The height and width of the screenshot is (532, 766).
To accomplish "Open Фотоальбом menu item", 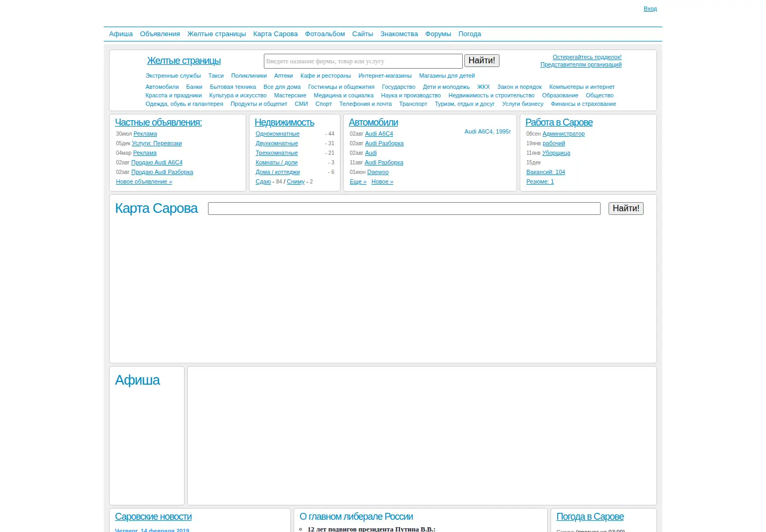I will point(325,34).
